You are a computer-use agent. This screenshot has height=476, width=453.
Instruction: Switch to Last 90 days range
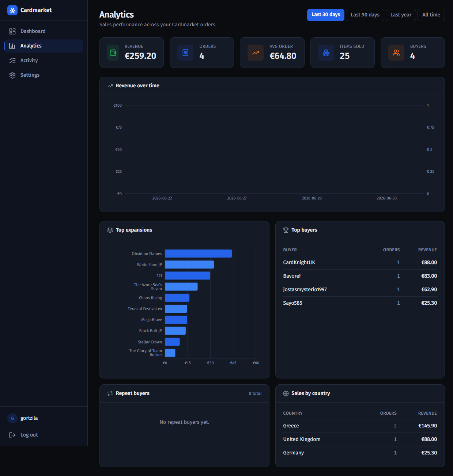(365, 15)
